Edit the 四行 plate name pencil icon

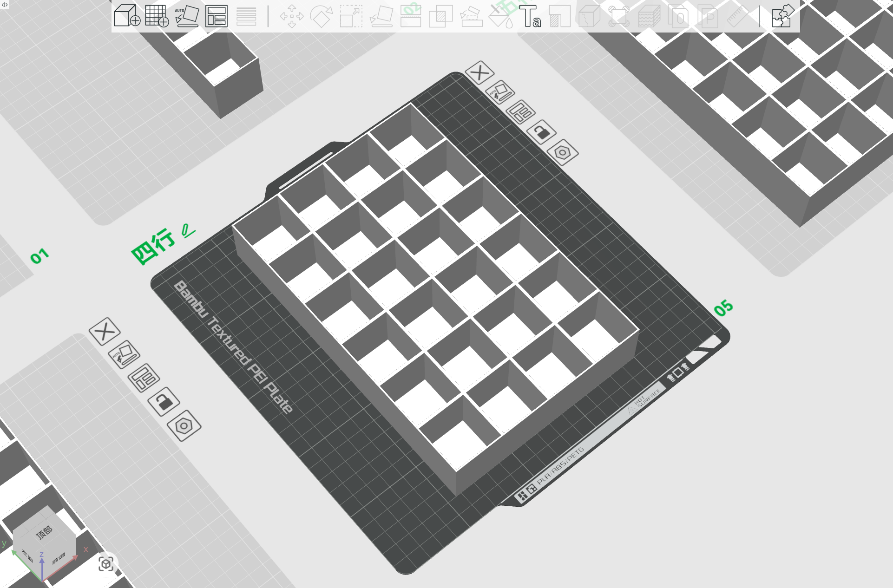[188, 231]
